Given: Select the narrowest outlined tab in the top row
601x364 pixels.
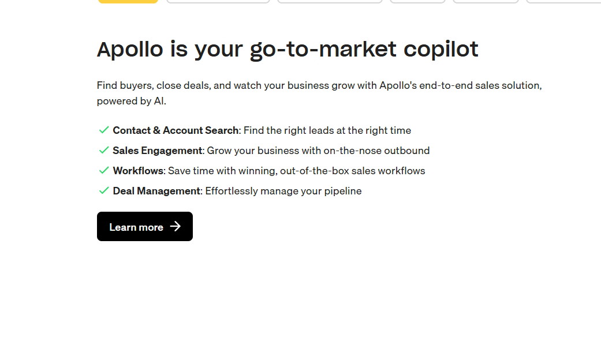Looking at the screenshot, I should [x=417, y=1].
